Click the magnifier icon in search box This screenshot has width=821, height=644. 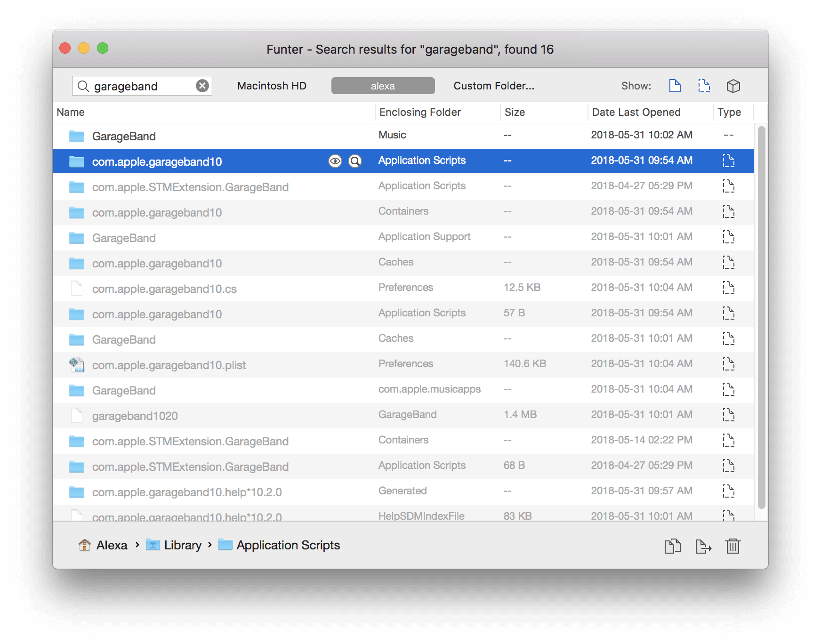pos(83,86)
